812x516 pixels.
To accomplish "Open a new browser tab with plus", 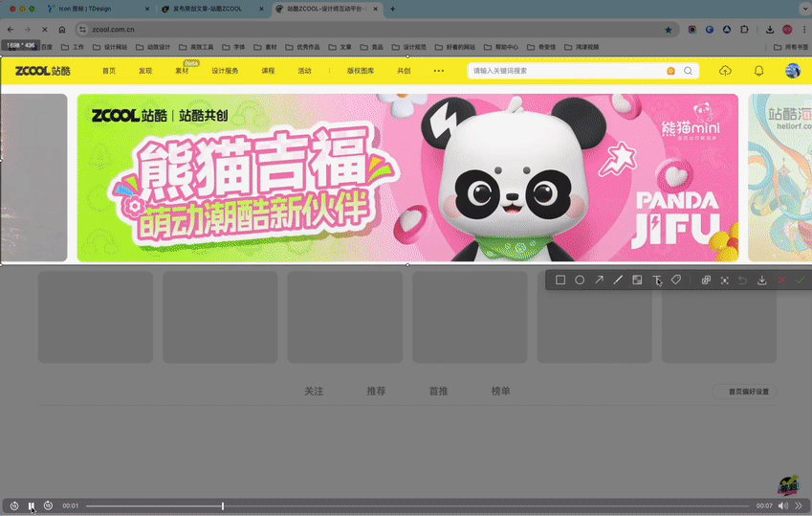I will pyautogui.click(x=392, y=9).
